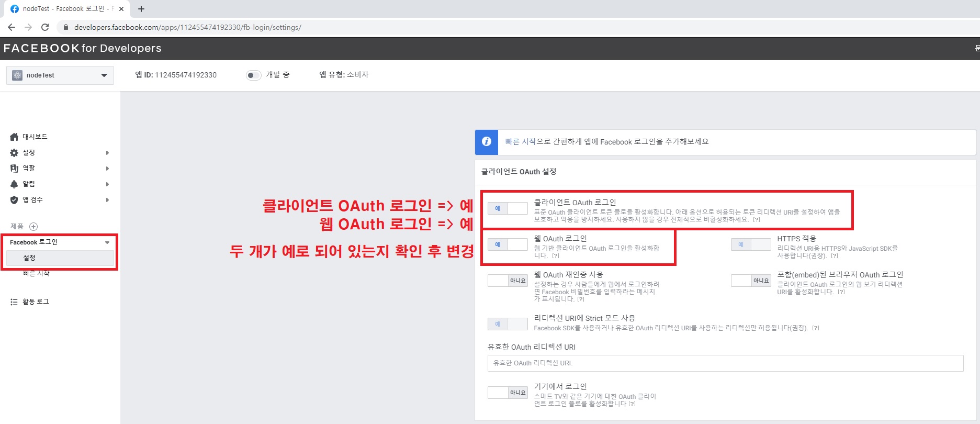Screen dimensions: 980x424
Task: Click the 클라이언트 OAuth 설정 heading
Action: click(519, 172)
